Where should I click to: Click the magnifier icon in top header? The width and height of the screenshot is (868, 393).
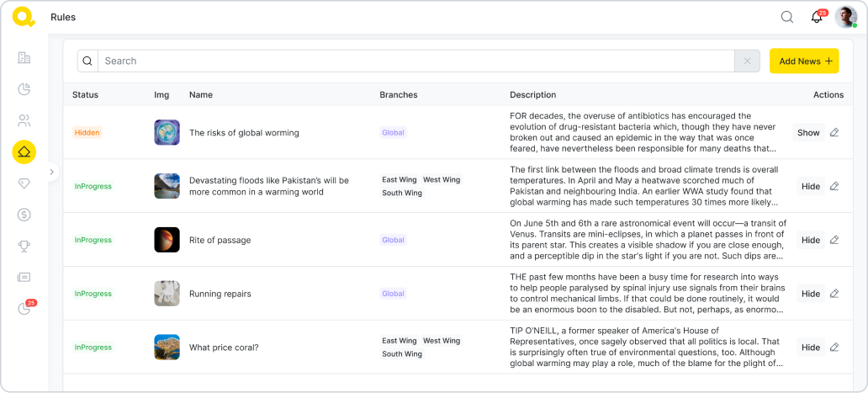(787, 17)
